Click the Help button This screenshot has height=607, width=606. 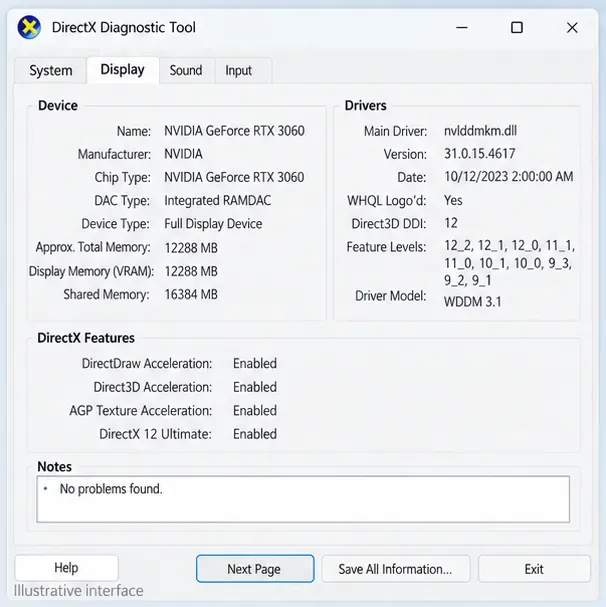pos(66,568)
